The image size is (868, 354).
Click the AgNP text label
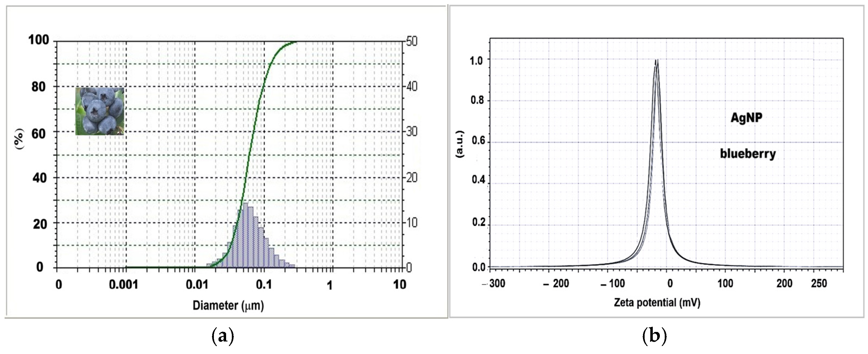(x=746, y=118)
